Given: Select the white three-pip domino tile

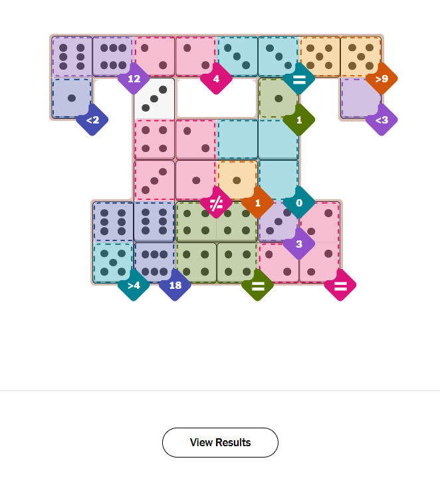Looking at the screenshot, I should click(154, 98).
